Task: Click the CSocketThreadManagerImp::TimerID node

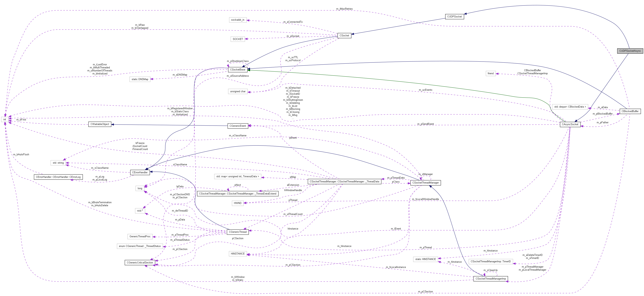Action: [490, 262]
